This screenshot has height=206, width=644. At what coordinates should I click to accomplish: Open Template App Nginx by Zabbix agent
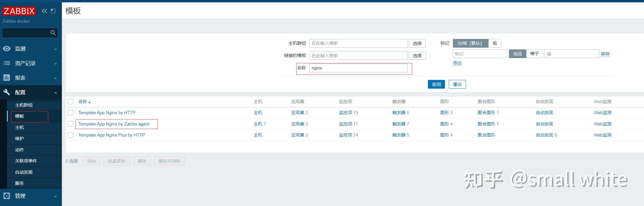pos(114,124)
